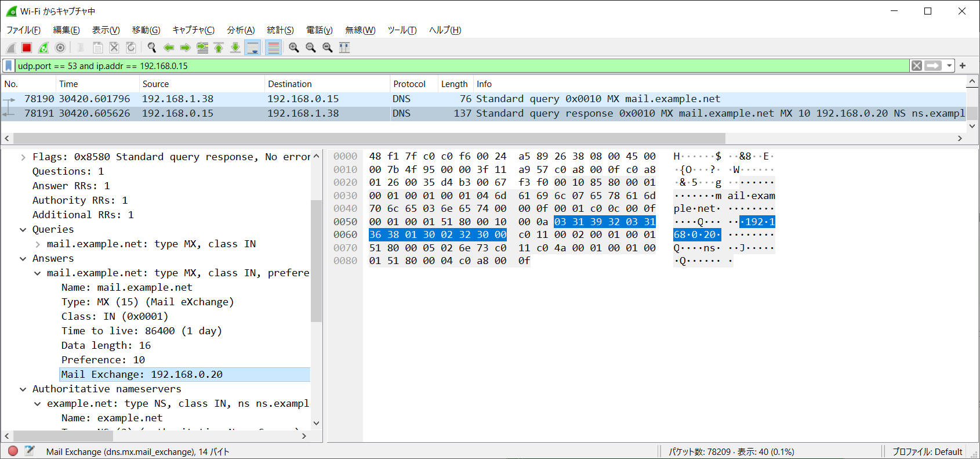This screenshot has width=980, height=459.
Task: Click go to specified packet icon
Action: coord(202,48)
